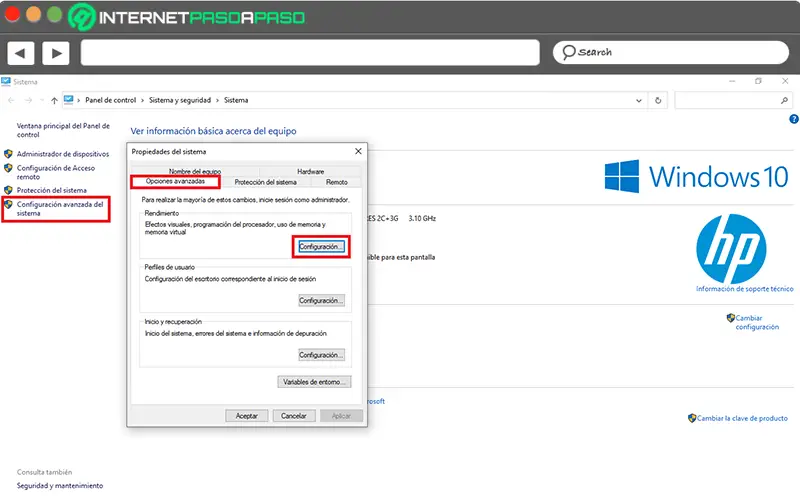Screen dimensions: 800x500
Task: Click the browser back arrow button
Action: [x=20, y=53]
